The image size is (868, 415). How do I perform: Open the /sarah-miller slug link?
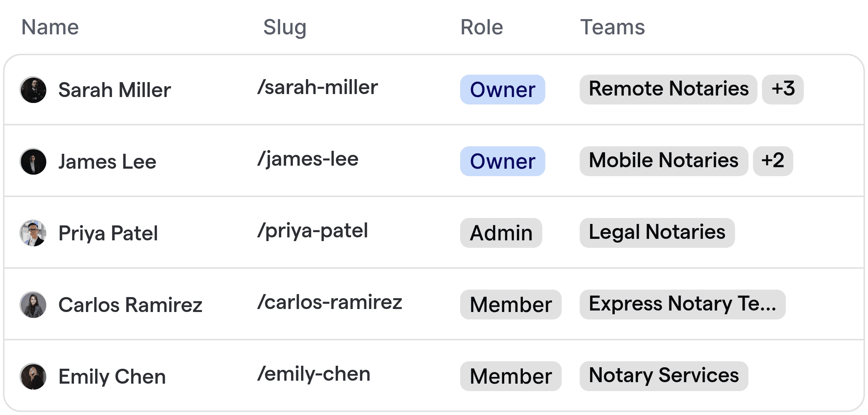point(319,87)
